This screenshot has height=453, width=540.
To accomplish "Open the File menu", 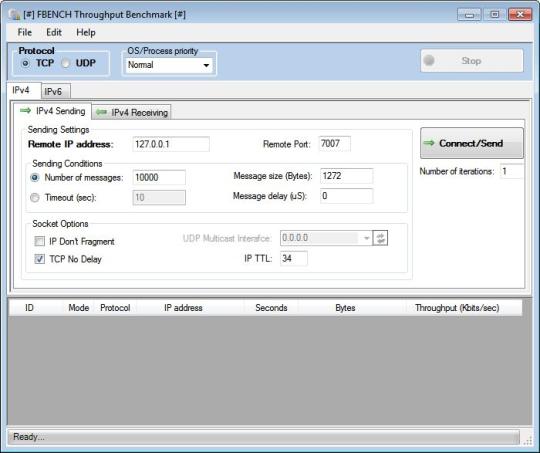I will (x=25, y=32).
